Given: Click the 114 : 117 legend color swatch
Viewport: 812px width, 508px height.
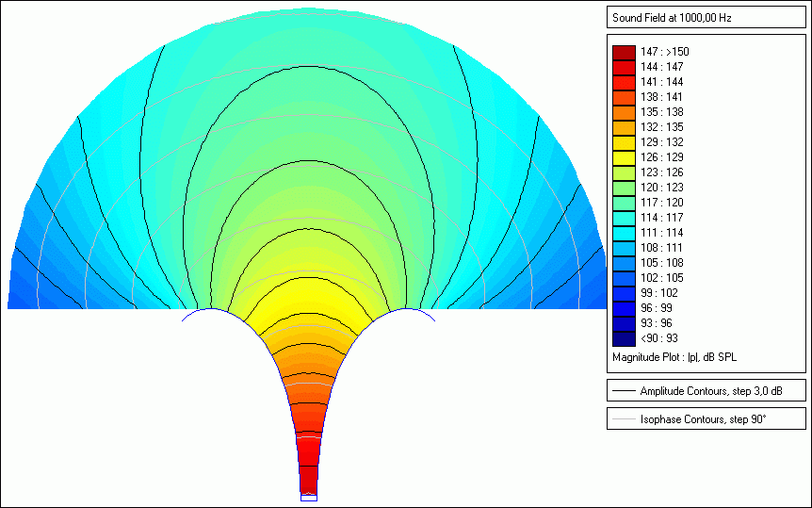Looking at the screenshot, I should coord(624,218).
